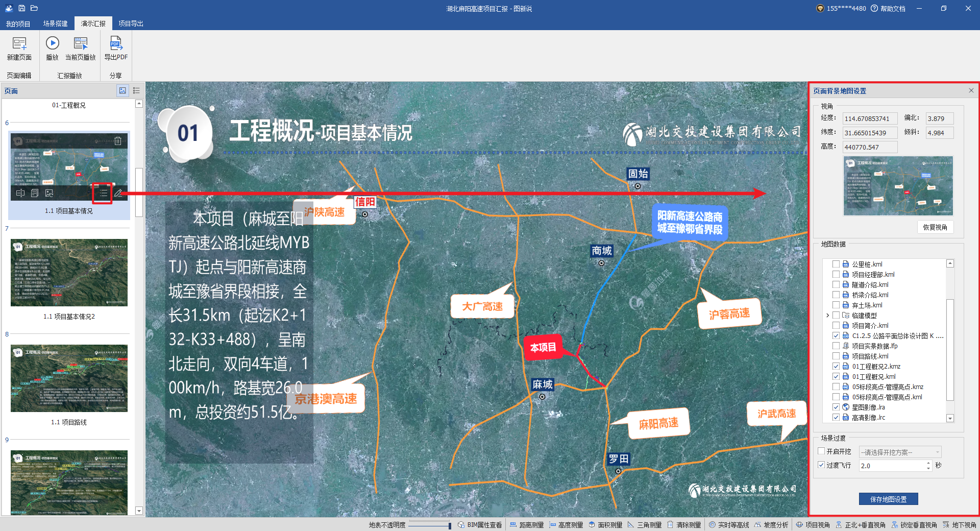Viewport: 980px width, 531px height.
Task: Enable the 开启开挖 checkbox
Action: pyautogui.click(x=821, y=451)
